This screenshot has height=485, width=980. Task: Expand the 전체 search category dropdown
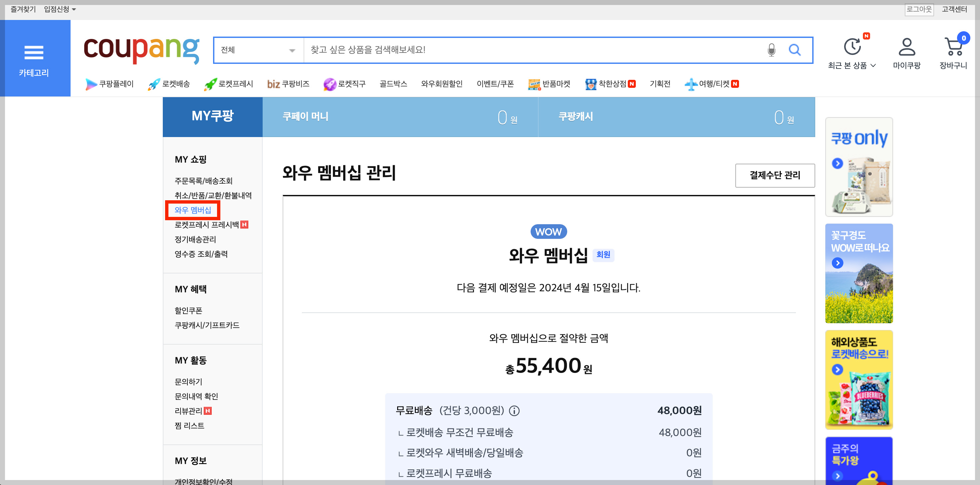point(258,50)
